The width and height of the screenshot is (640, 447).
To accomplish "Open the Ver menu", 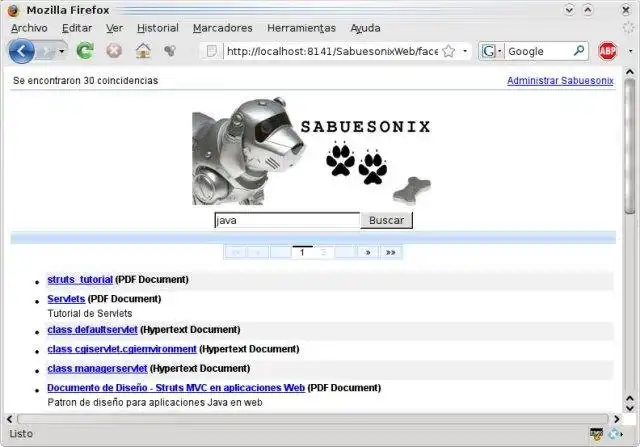I will click(x=114, y=28).
